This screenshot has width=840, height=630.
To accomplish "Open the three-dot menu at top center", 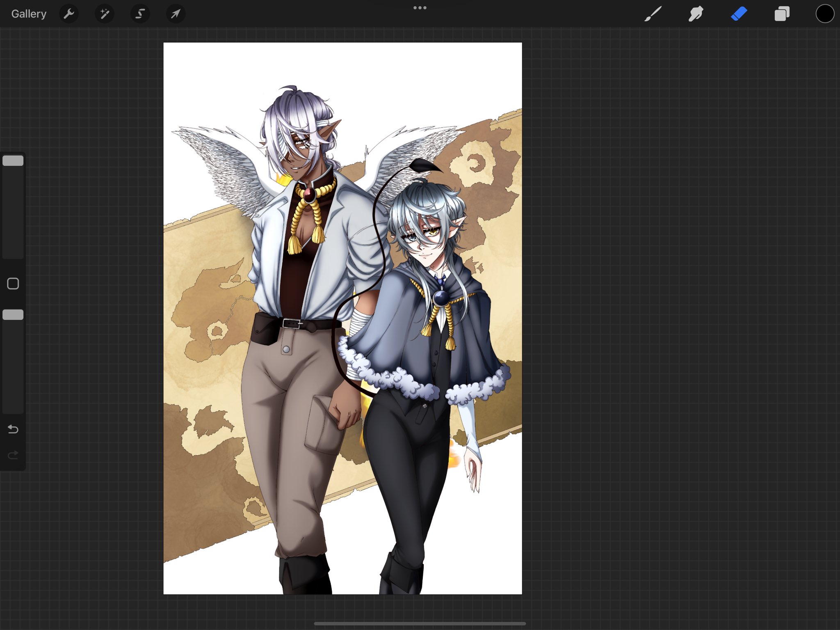I will pyautogui.click(x=420, y=8).
